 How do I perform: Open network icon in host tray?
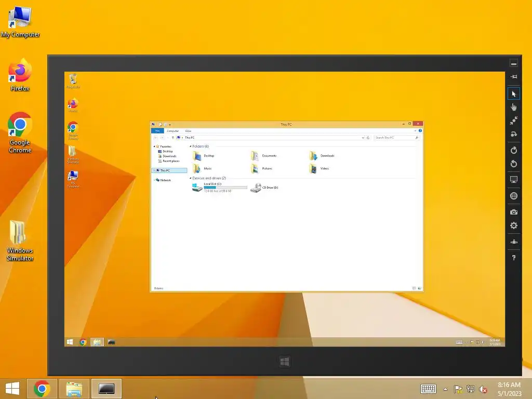tap(471, 389)
